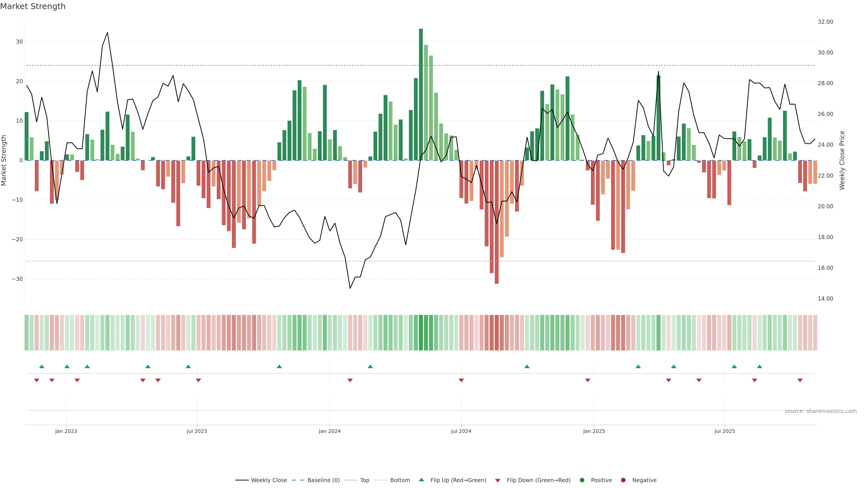Click the Negative red circle legend icon
The image size is (868, 488).
[x=623, y=480]
